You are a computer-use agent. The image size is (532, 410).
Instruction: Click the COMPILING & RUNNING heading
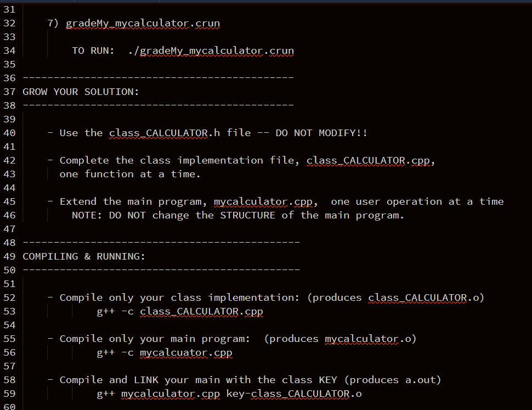click(82, 256)
